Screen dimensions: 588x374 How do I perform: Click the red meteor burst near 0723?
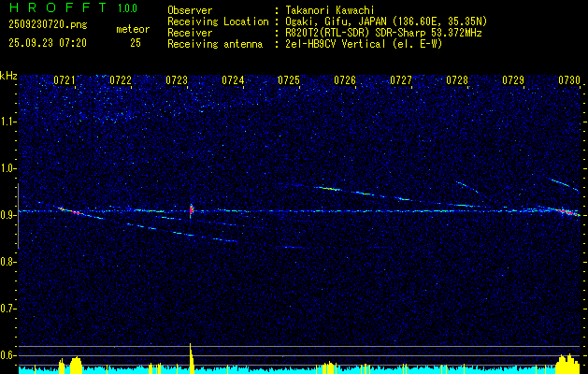(x=192, y=210)
